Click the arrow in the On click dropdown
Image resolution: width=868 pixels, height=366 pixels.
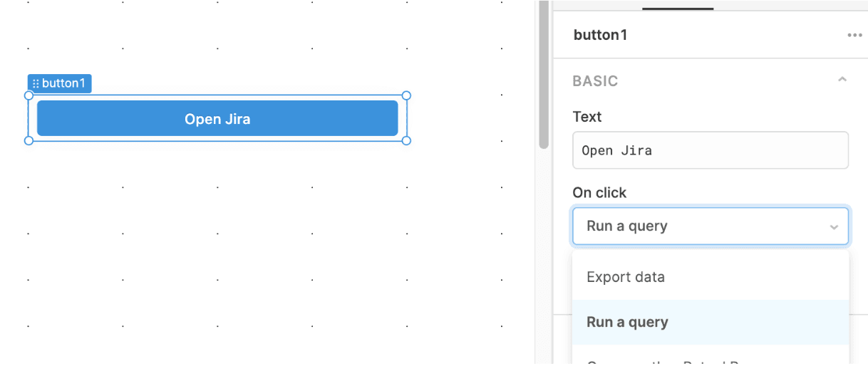click(x=834, y=227)
